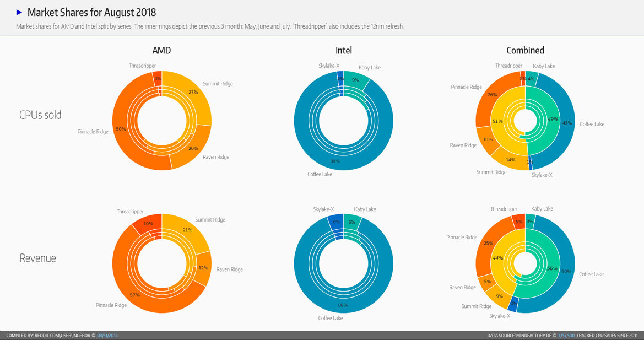
Task: Click the Threadripper label above AMD CPUs sold chart
Action: (x=143, y=66)
